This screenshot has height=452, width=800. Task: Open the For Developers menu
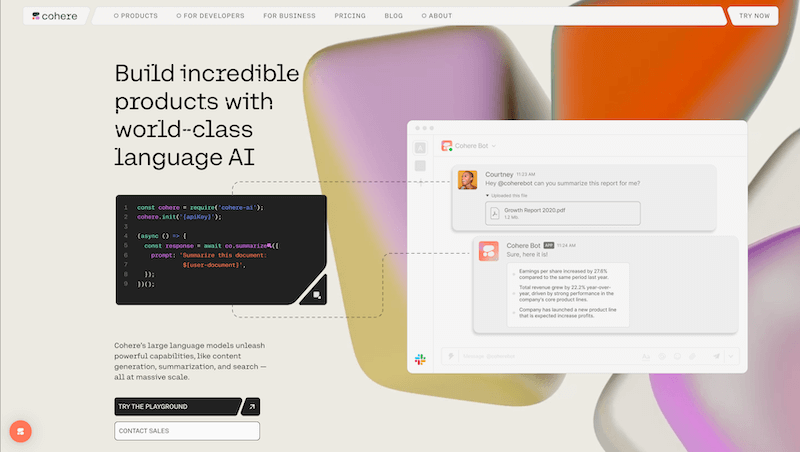click(210, 16)
